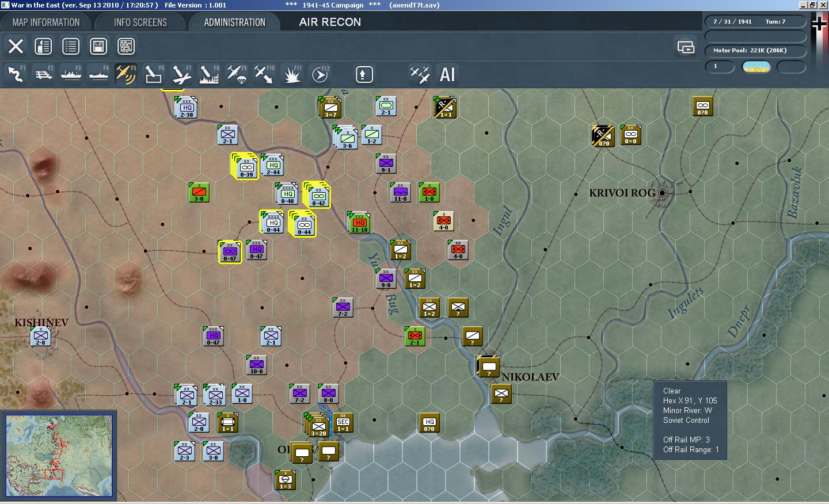Click the date and turn display
Image resolution: width=829 pixels, height=504 pixels.
click(x=754, y=21)
